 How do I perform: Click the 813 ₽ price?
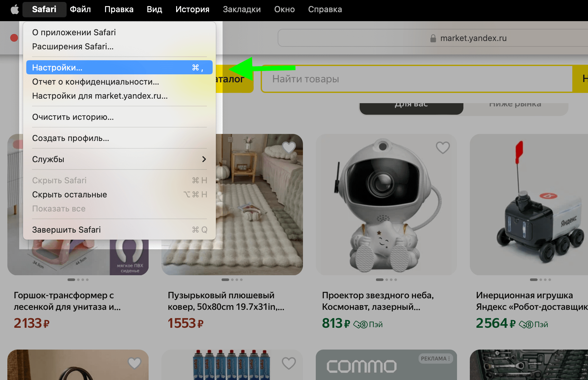[336, 323]
